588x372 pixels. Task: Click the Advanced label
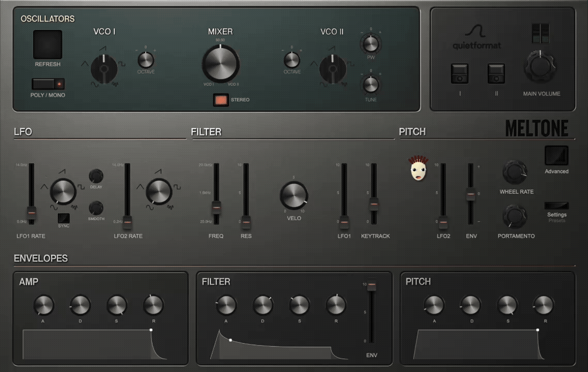(556, 172)
